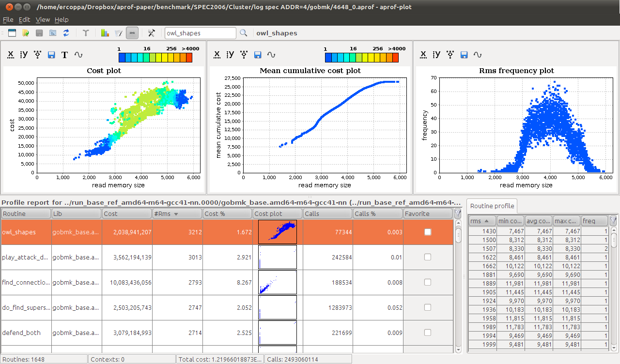This screenshot has width=620, height=364.
Task: Click the Y axis icon above Rms frequency plot
Action: click(x=436, y=55)
